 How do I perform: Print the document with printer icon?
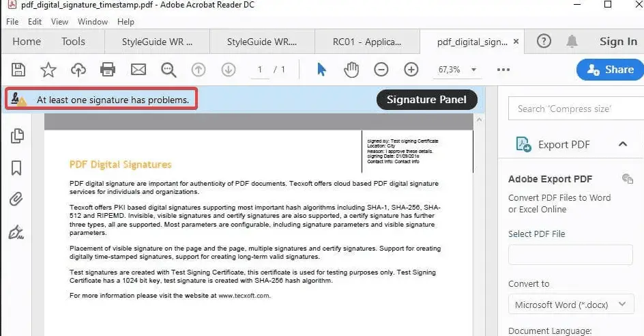pos(108,69)
